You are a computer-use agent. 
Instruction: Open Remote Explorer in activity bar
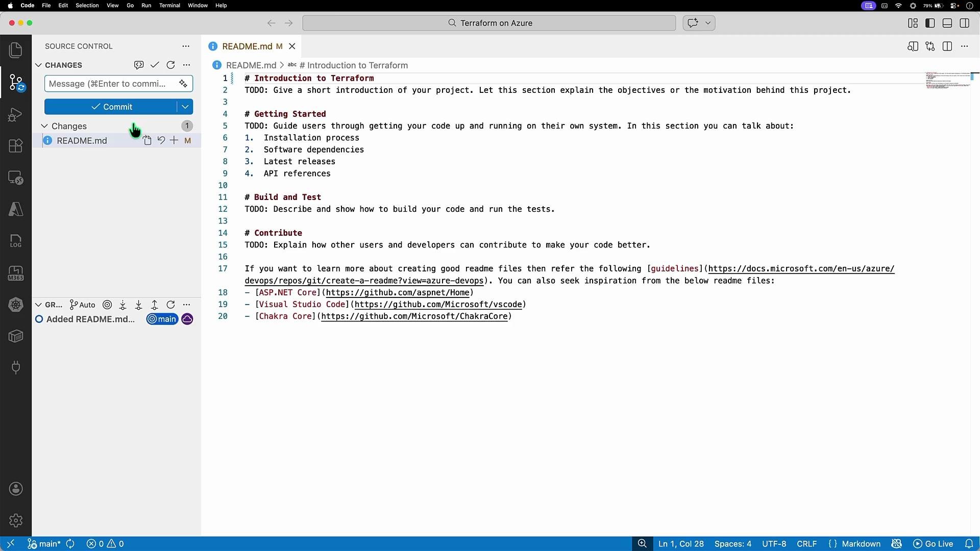(16, 178)
